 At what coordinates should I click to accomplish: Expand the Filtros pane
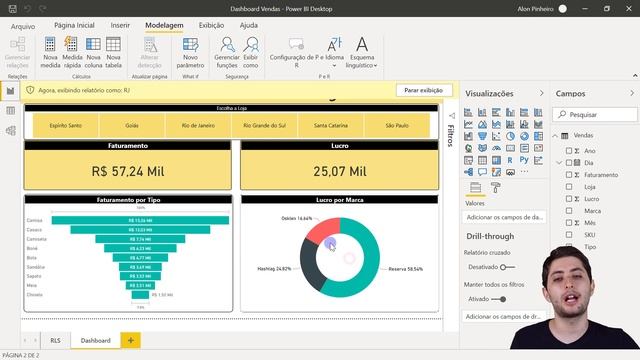coord(451,116)
